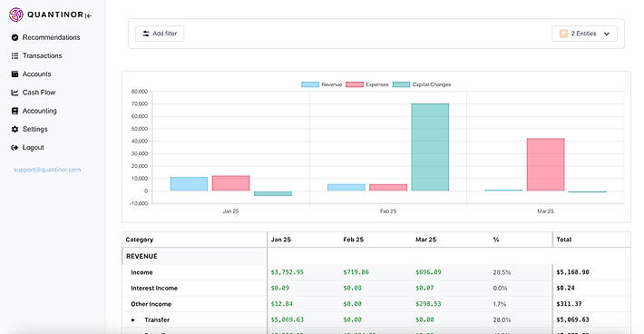Click the Quantinor logo icon
Image resolution: width=644 pixels, height=334 pixels.
pos(16,15)
